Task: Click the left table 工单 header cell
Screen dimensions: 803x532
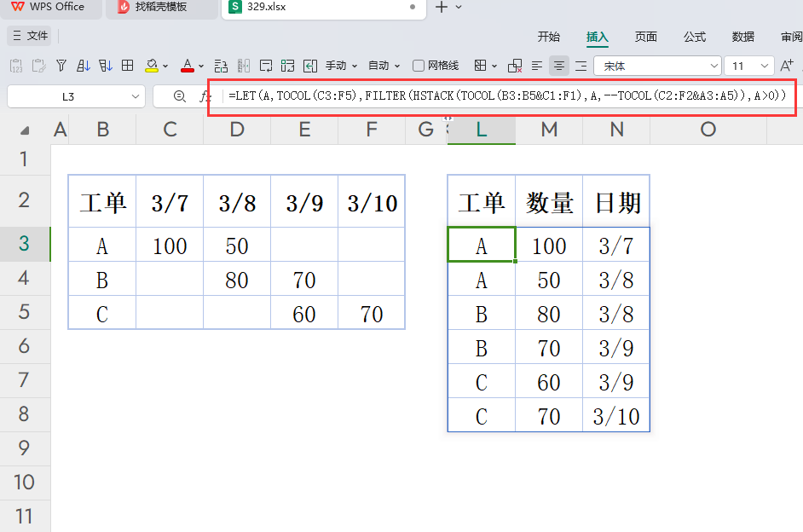Action: (102, 203)
